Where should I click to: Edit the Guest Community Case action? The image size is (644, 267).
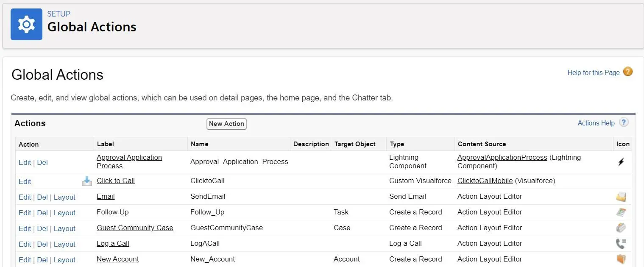(25, 228)
